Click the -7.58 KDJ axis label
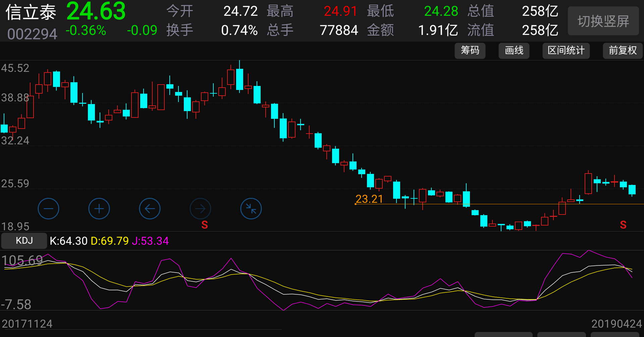Viewport: 644px width, 337px height. (x=16, y=304)
